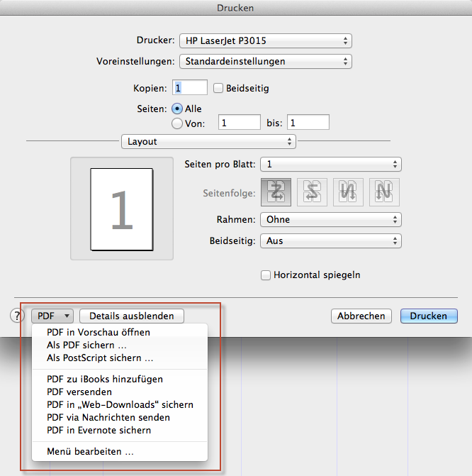Viewport: 472px width, 476px height.
Task: Click the Details ausblenden button
Action: tap(132, 316)
